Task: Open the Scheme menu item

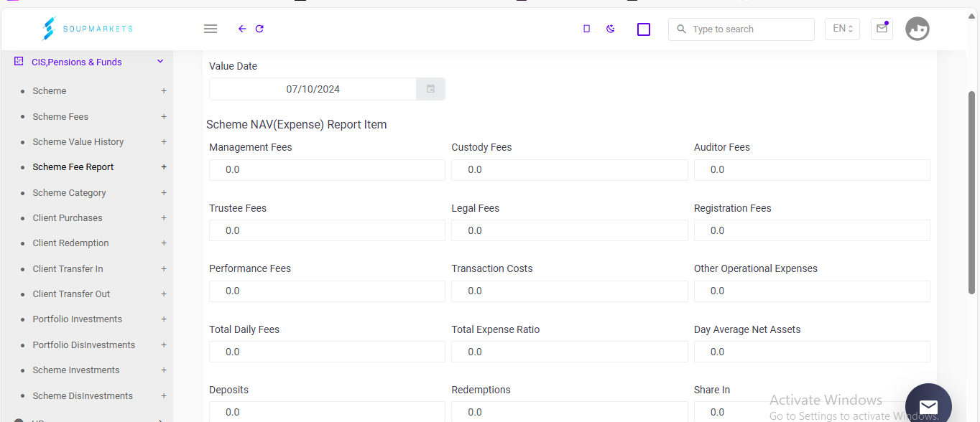Action: tap(50, 91)
